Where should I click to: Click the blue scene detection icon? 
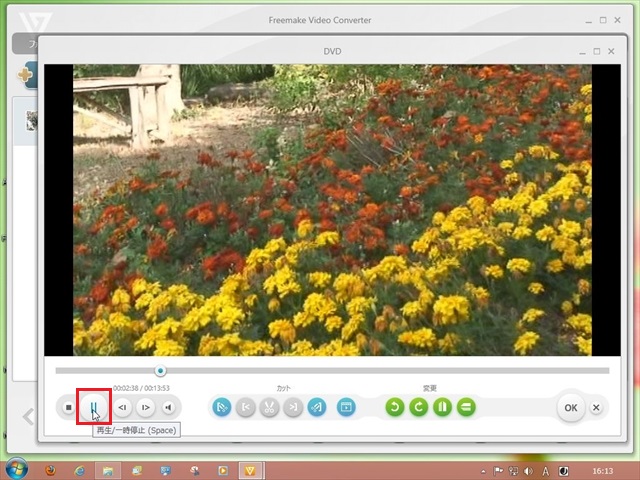pyautogui.click(x=346, y=407)
